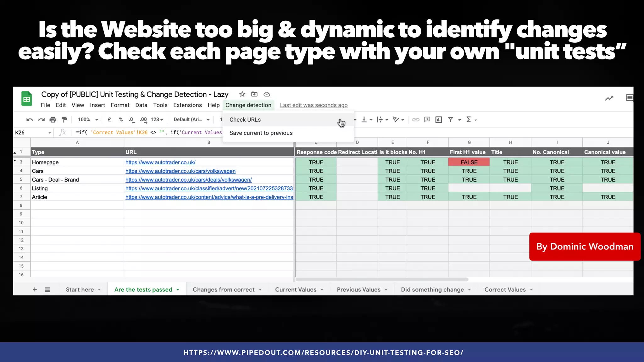Click the print icon
This screenshot has width=644, height=362.
pos(53,120)
